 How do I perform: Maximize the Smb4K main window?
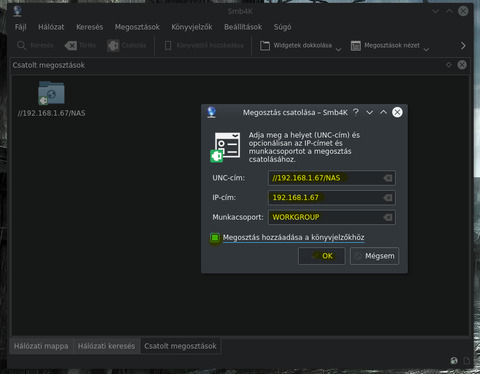(x=449, y=11)
